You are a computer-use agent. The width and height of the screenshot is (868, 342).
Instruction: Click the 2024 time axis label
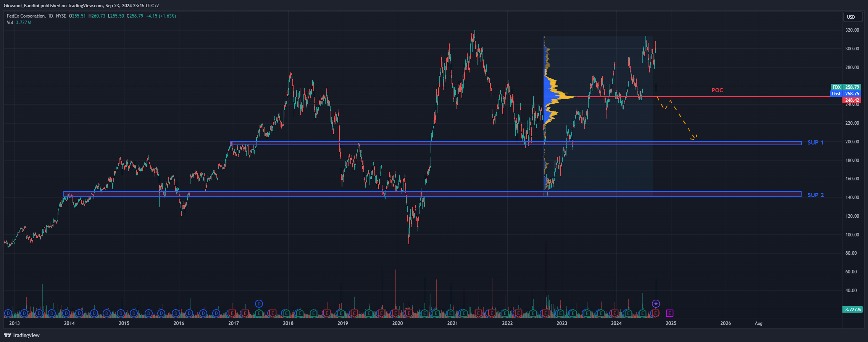[x=616, y=323]
